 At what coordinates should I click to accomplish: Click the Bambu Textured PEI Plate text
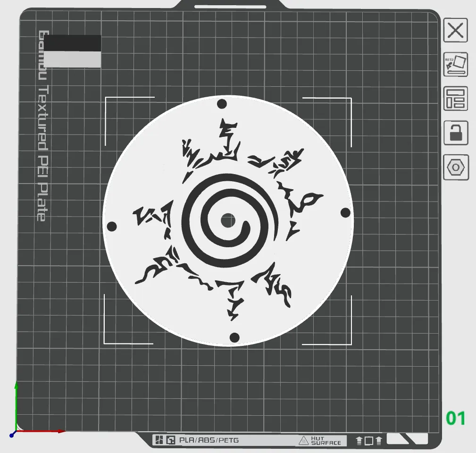[43, 126]
